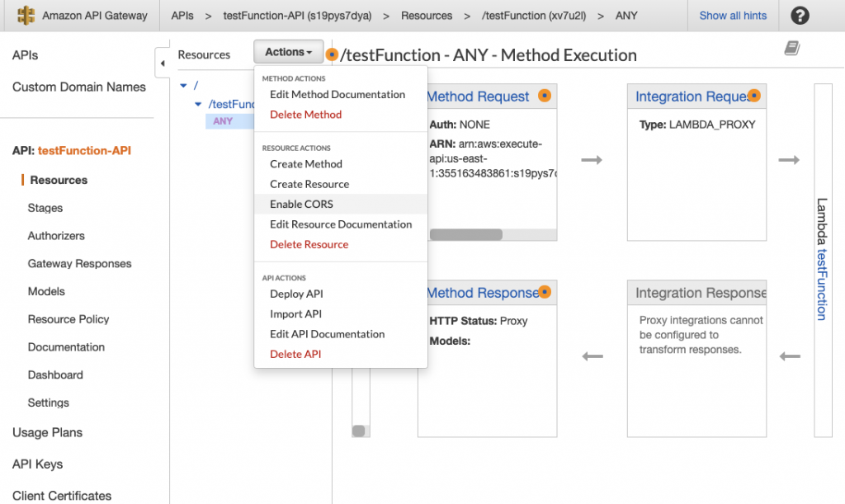Viewport: 845px width, 504px height.
Task: Click the Amazon API Gateway logo icon
Action: click(26, 16)
